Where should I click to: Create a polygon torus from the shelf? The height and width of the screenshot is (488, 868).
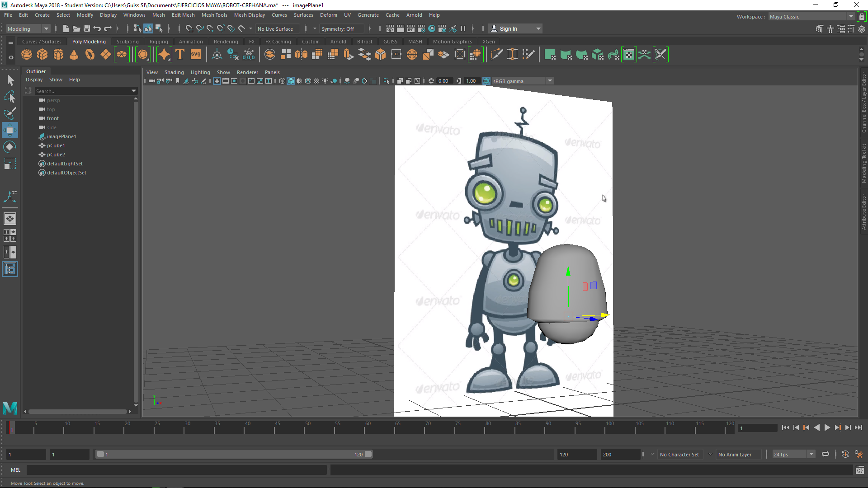pyautogui.click(x=90, y=55)
